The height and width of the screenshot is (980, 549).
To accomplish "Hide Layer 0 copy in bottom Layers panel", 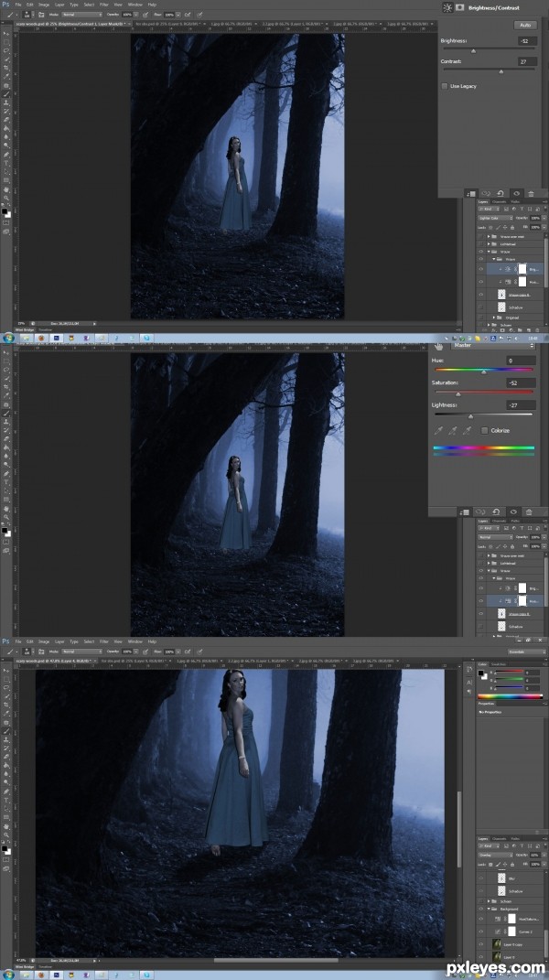I will (481, 945).
